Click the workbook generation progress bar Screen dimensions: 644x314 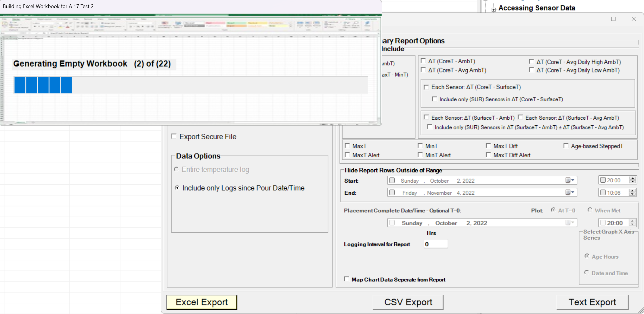click(190, 85)
